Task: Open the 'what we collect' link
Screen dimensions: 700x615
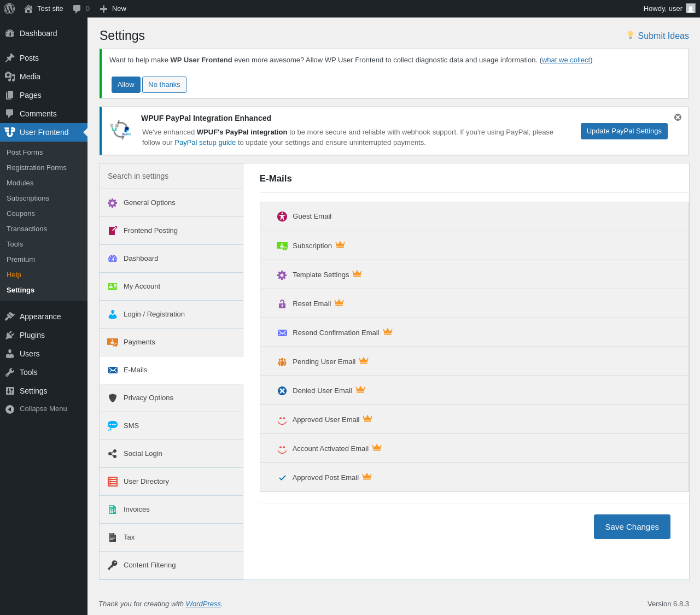Action: click(566, 60)
